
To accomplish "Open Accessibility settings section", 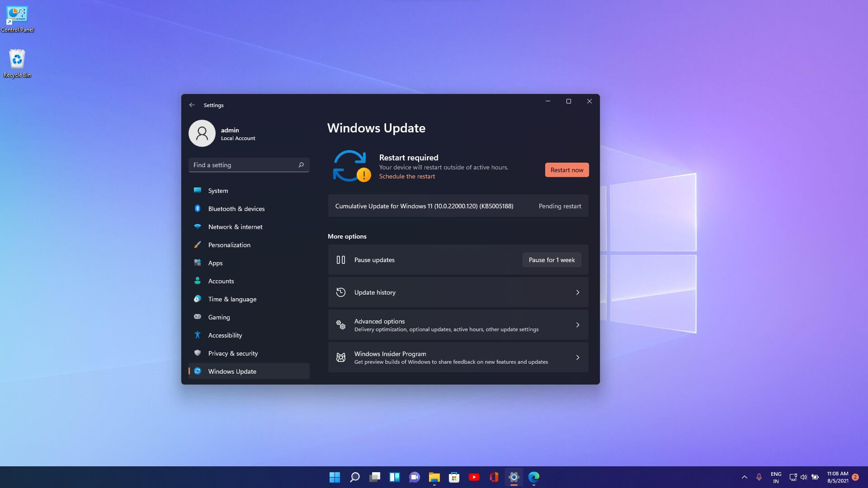I will (x=225, y=335).
